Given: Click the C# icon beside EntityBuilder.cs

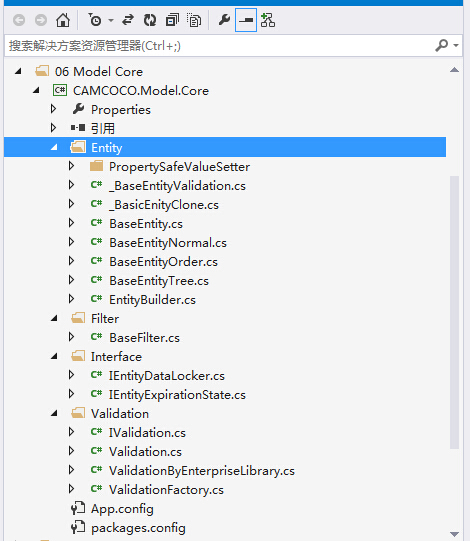Looking at the screenshot, I should tap(96, 299).
